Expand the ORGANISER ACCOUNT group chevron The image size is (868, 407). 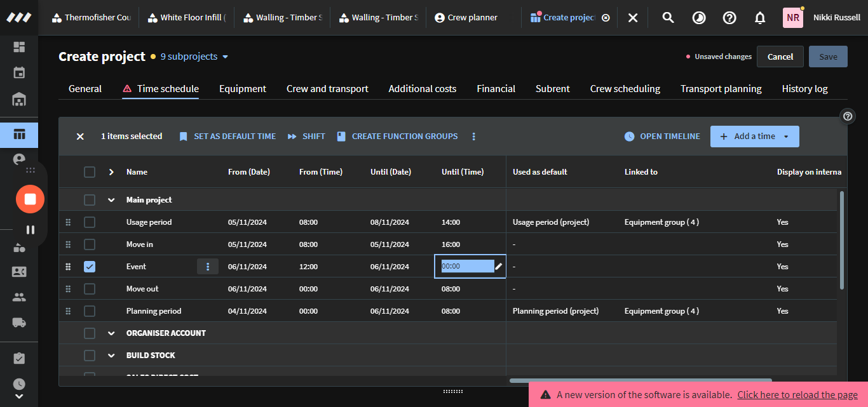111,333
